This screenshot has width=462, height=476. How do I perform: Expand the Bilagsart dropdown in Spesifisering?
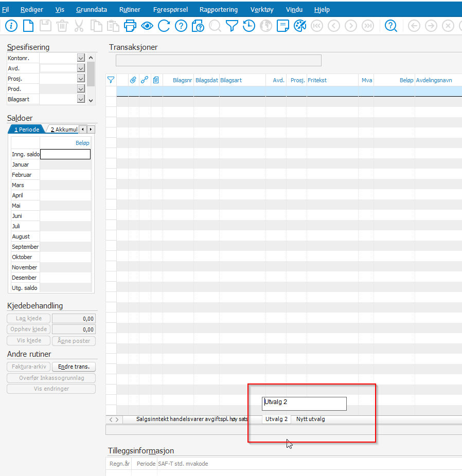(x=81, y=99)
